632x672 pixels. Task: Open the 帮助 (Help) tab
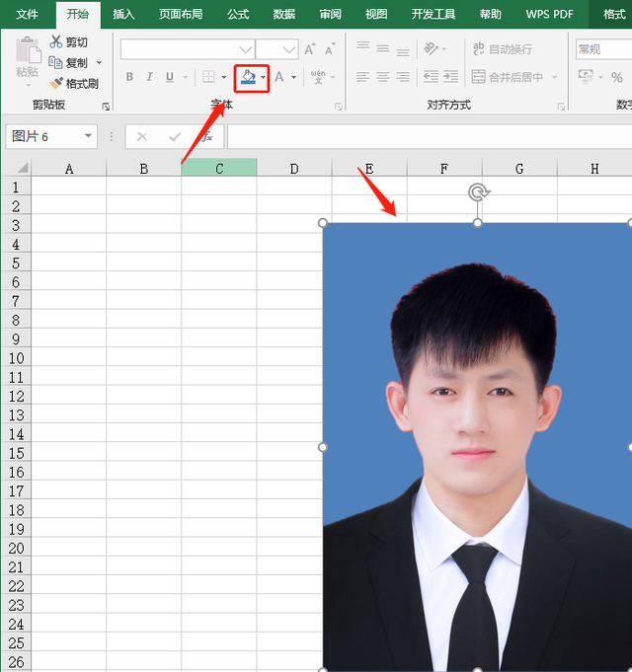[491, 14]
